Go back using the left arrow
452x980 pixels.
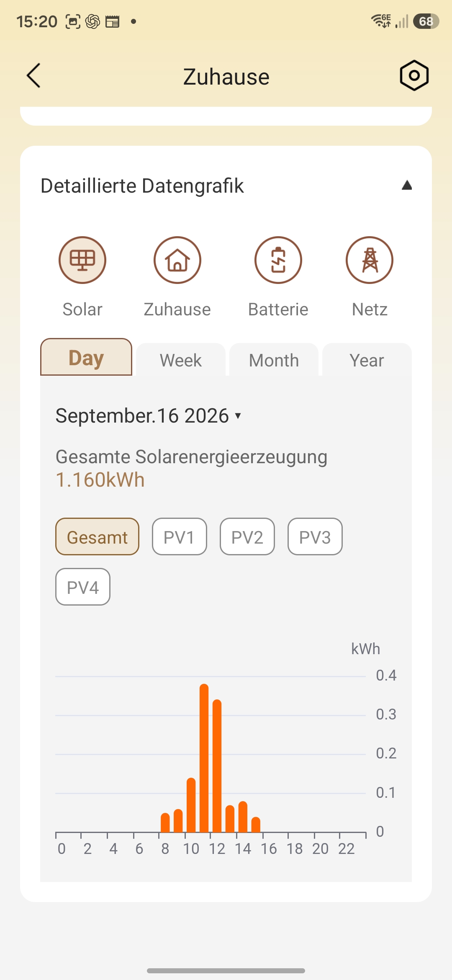pos(34,76)
